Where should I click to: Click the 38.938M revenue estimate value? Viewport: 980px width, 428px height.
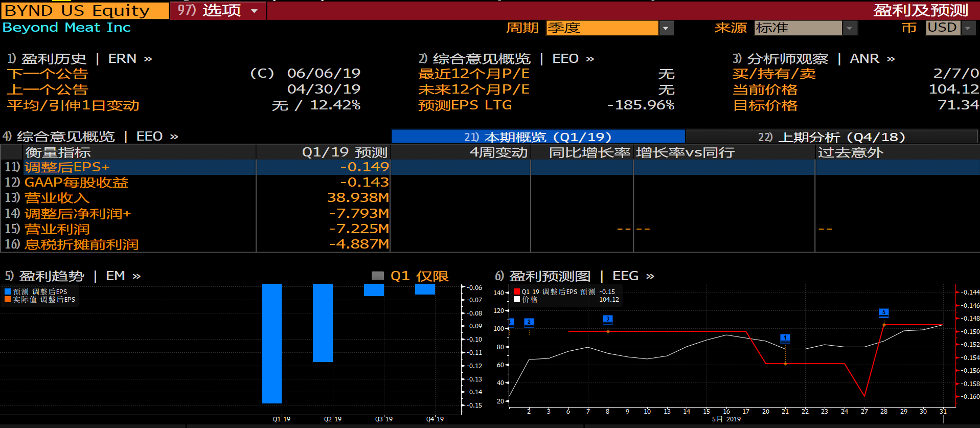pyautogui.click(x=358, y=198)
